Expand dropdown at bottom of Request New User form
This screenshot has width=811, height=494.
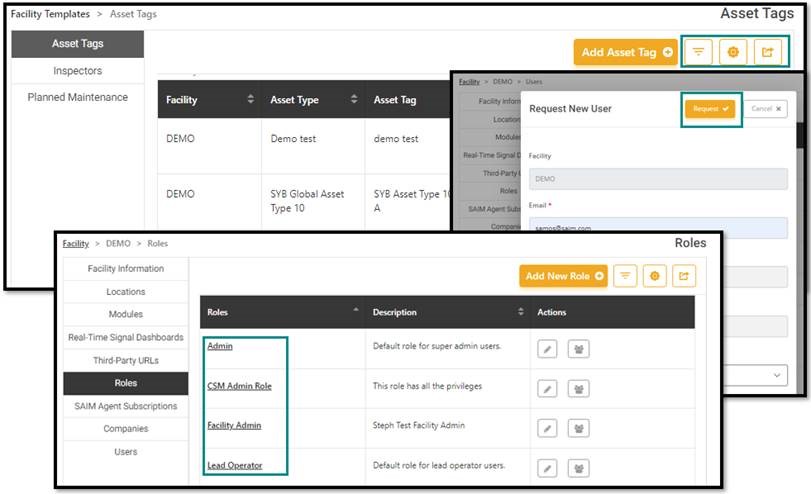click(x=777, y=374)
